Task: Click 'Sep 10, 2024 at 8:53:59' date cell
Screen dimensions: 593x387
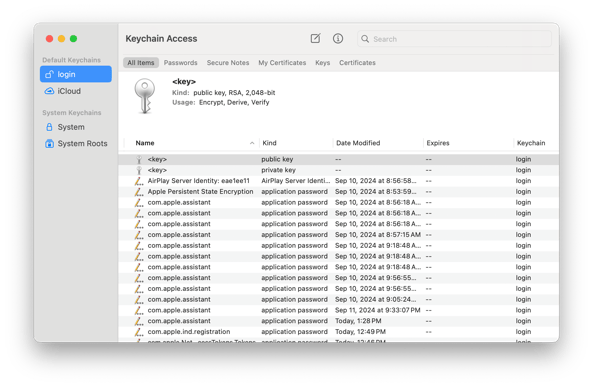Action: 376,192
